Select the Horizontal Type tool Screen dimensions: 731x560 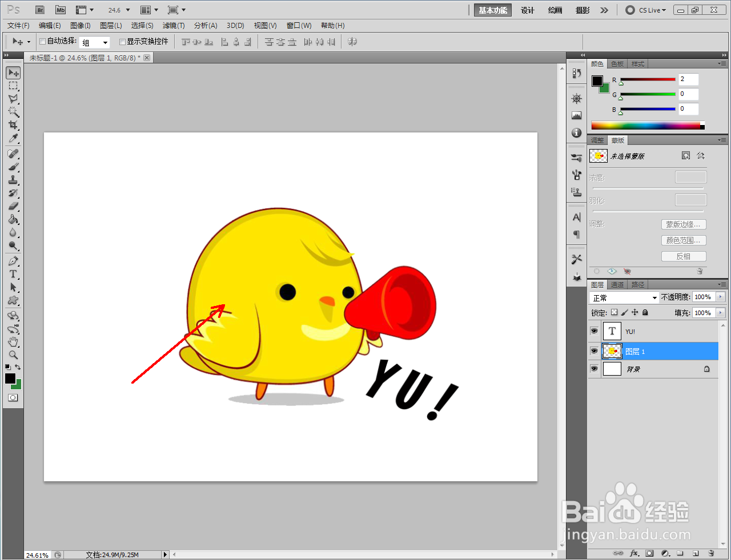pyautogui.click(x=13, y=274)
